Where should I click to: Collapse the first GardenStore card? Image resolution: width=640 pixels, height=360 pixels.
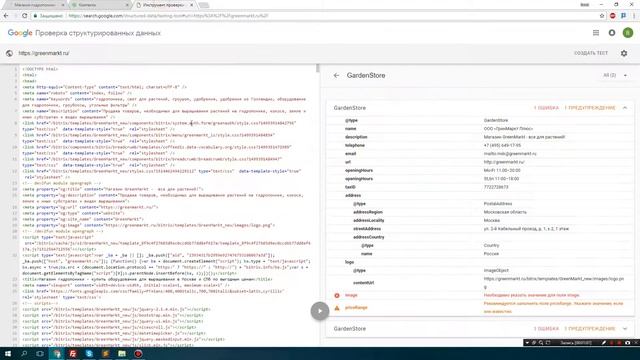(x=625, y=108)
